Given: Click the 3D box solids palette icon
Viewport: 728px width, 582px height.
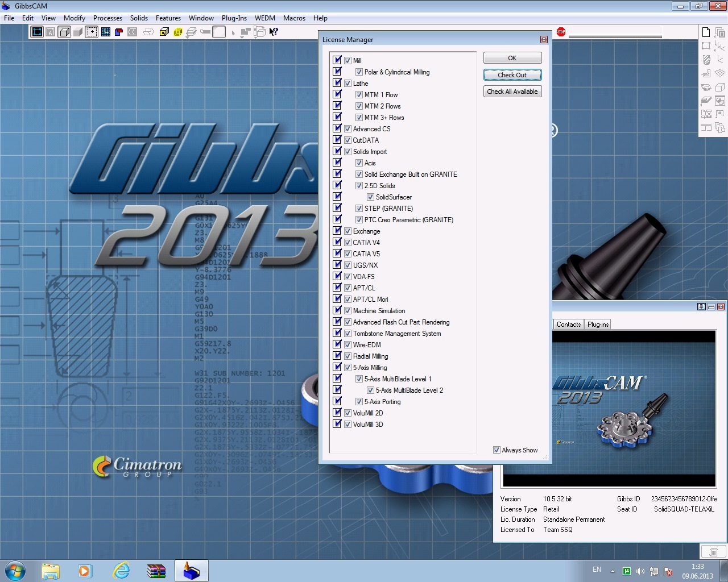Looking at the screenshot, I should click(720, 87).
